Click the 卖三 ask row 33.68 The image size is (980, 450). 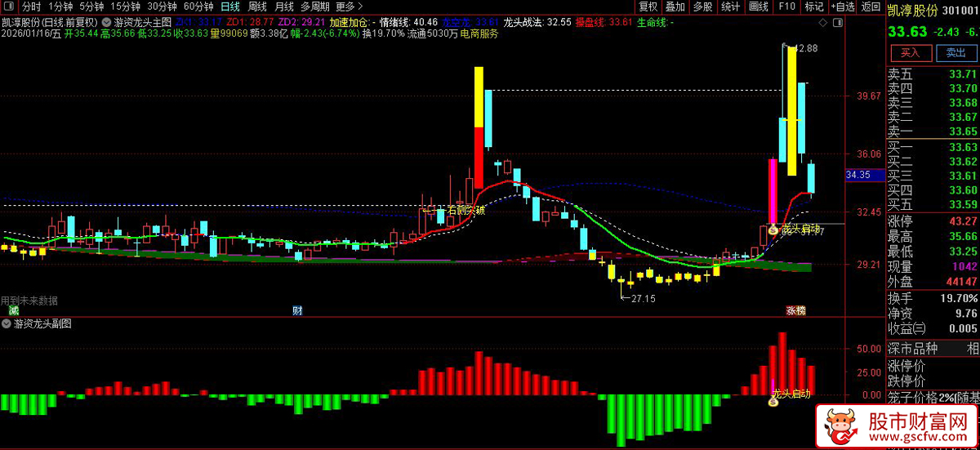933,103
